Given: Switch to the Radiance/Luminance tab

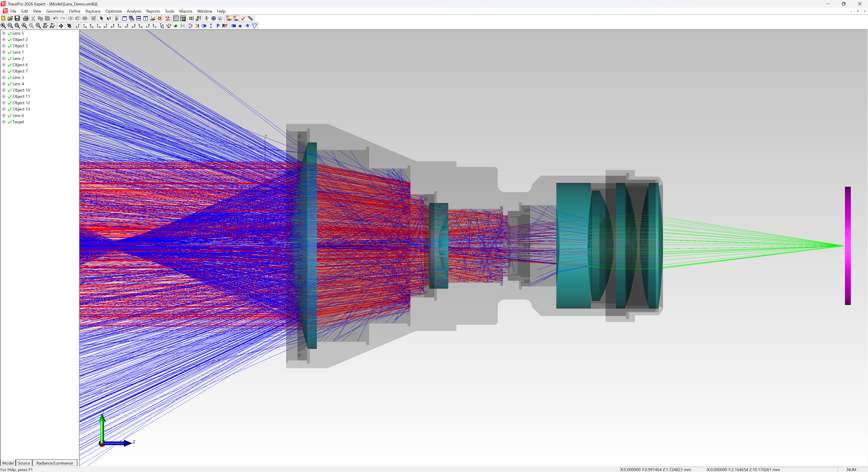Looking at the screenshot, I should pos(54,463).
